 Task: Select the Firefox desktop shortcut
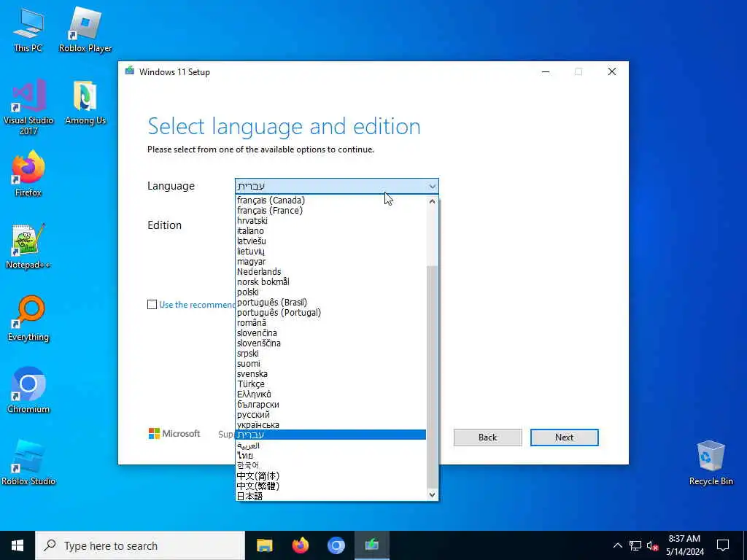pos(28,174)
